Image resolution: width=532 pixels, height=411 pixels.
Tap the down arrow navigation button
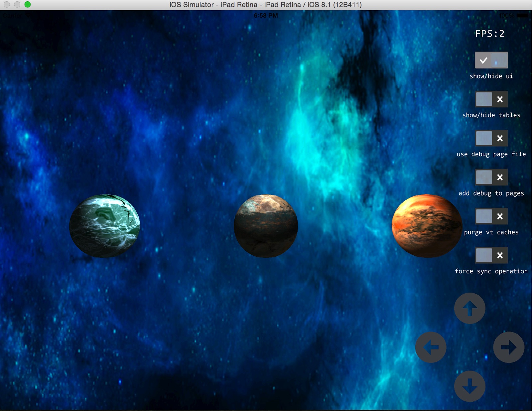click(x=470, y=386)
